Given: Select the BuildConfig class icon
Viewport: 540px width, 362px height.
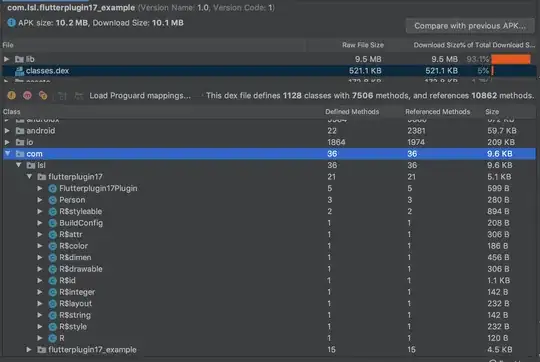Looking at the screenshot, I should [52, 223].
